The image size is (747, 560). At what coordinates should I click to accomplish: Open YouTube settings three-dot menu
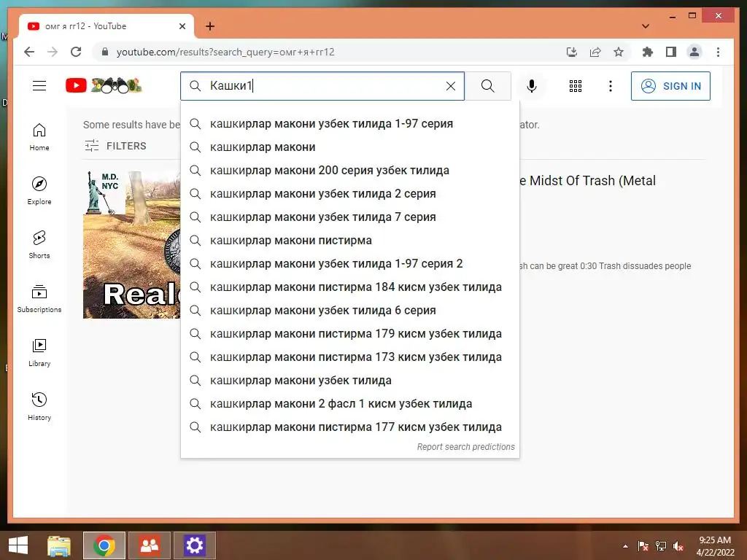611,86
